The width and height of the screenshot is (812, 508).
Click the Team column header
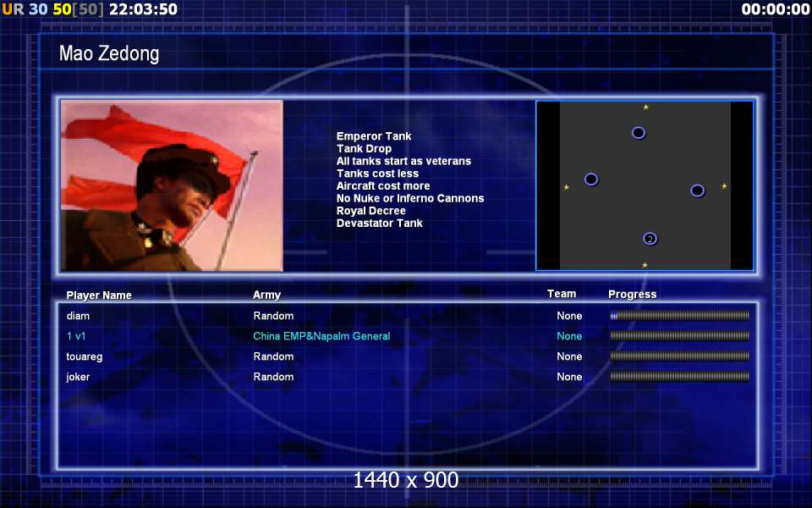click(x=562, y=294)
